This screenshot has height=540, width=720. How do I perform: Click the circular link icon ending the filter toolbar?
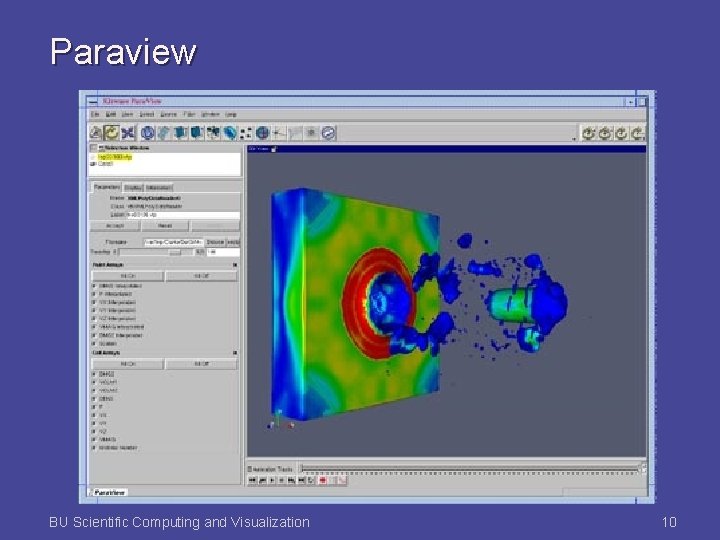coord(328,133)
